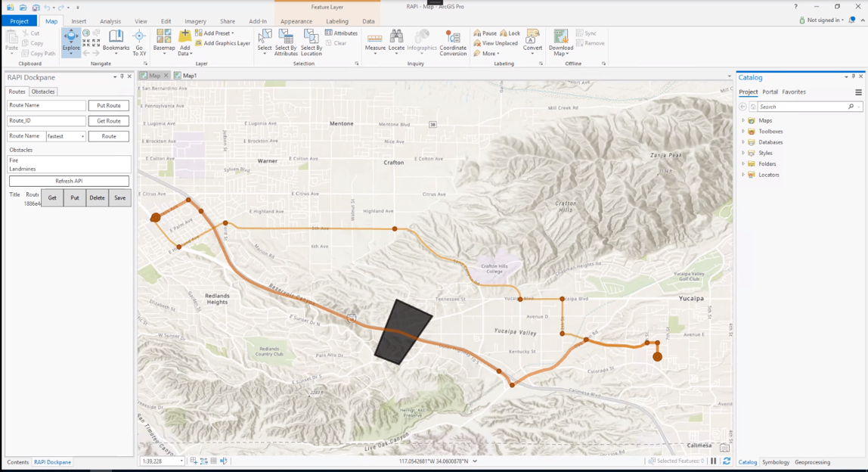Click the Put Route button
The width and height of the screenshot is (868, 472).
click(109, 105)
